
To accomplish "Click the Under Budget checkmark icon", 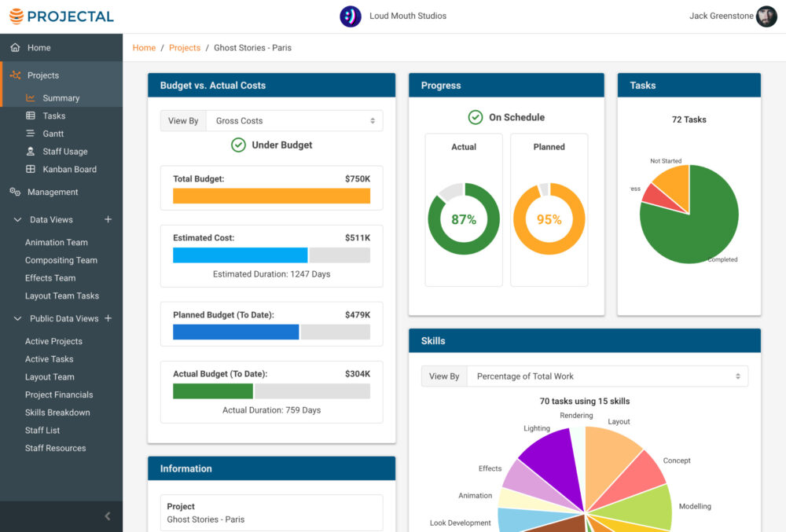I will click(238, 145).
